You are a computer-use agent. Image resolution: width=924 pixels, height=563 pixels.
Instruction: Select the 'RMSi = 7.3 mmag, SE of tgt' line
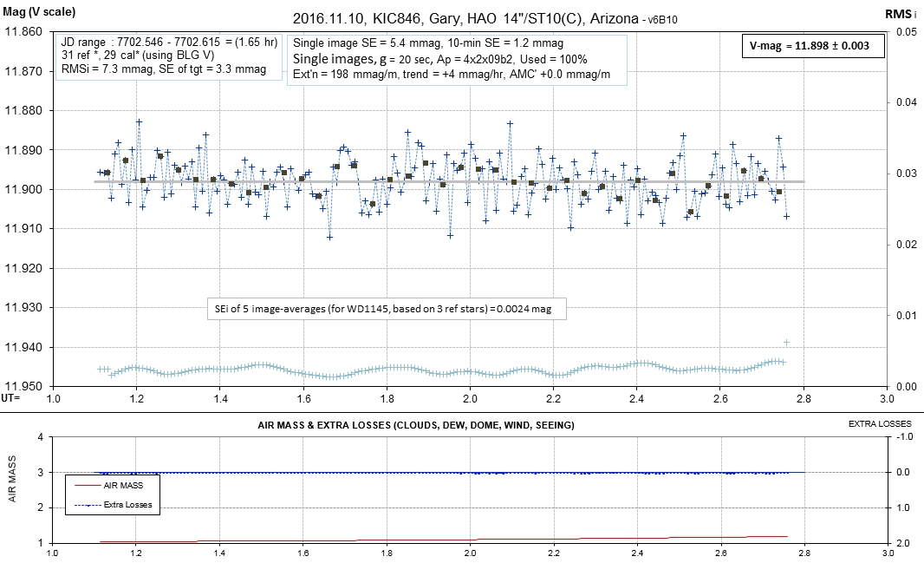click(164, 69)
